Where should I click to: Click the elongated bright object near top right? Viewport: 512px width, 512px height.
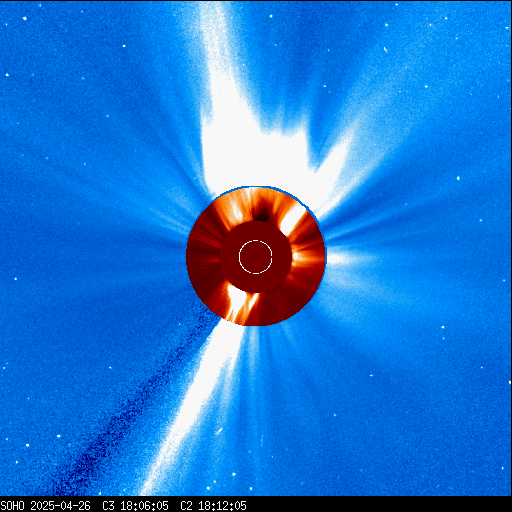click(386, 50)
